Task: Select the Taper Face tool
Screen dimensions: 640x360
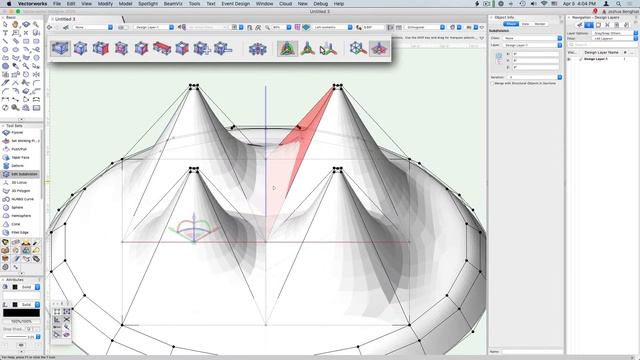Action: coord(20,158)
